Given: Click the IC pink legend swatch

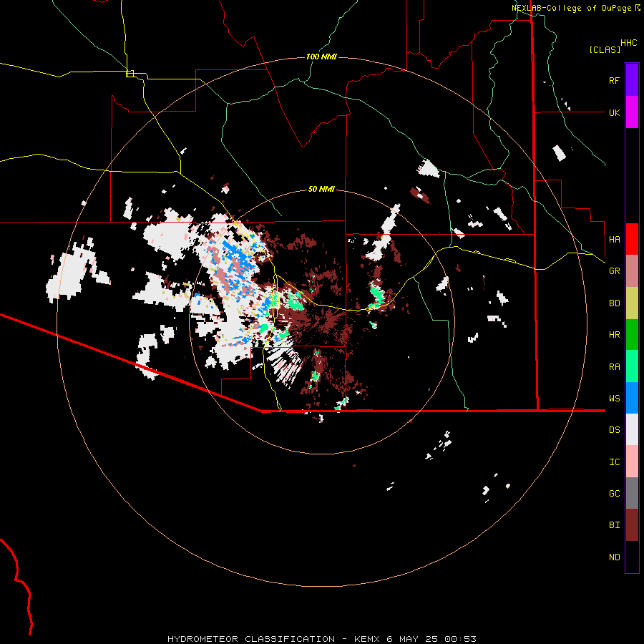Looking at the screenshot, I should (632, 462).
